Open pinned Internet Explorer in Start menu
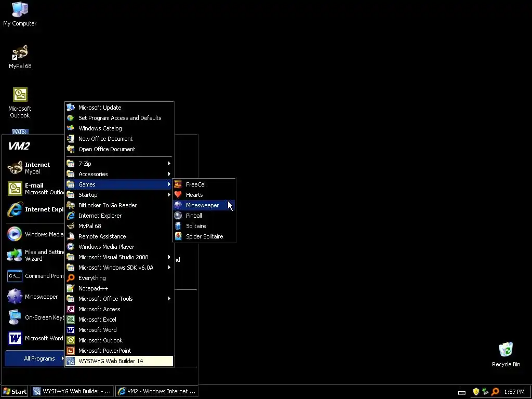This screenshot has width=532, height=399. (x=35, y=210)
